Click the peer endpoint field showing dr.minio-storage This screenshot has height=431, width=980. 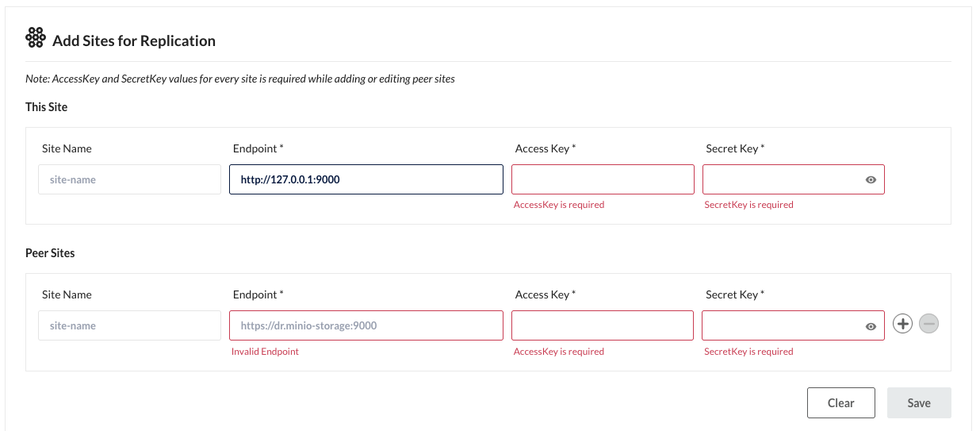(x=366, y=325)
